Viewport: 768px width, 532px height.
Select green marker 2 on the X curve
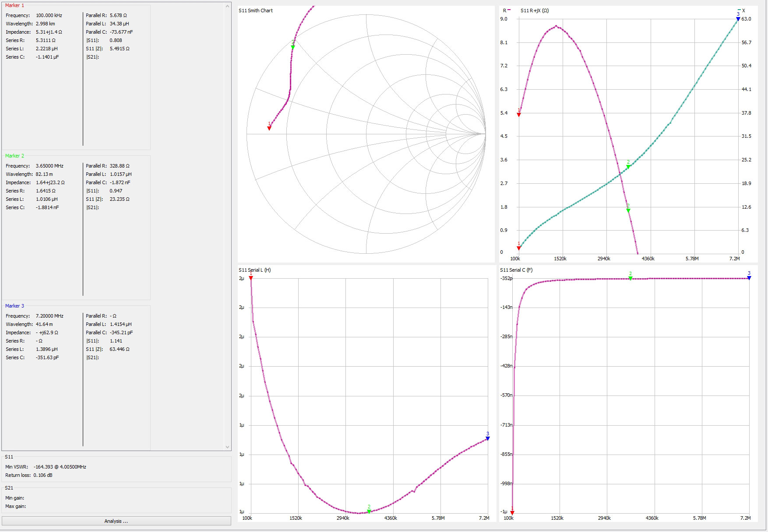(x=628, y=167)
